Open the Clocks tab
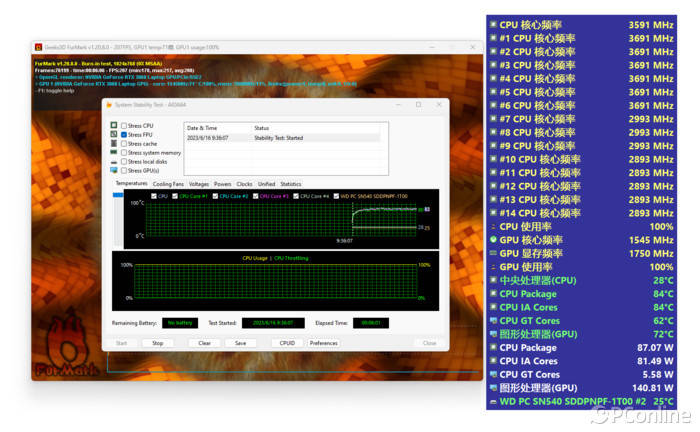This screenshot has width=700, height=432. click(244, 184)
